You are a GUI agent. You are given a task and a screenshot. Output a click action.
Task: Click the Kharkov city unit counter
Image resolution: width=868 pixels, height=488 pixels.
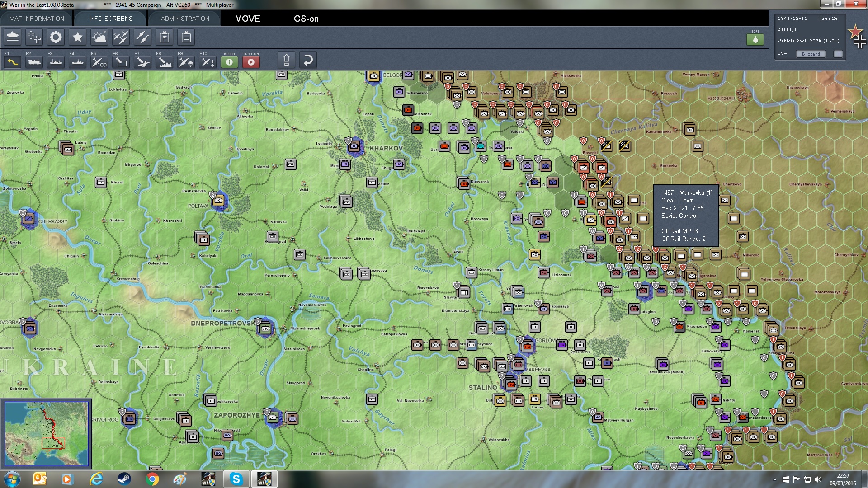tap(354, 146)
